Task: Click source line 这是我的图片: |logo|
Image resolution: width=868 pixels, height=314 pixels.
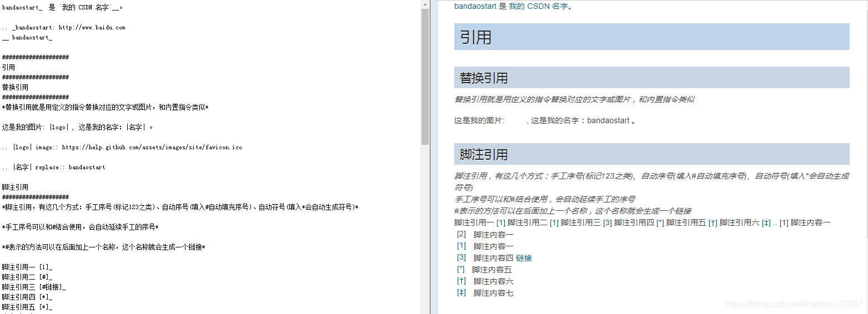Action: click(x=78, y=127)
